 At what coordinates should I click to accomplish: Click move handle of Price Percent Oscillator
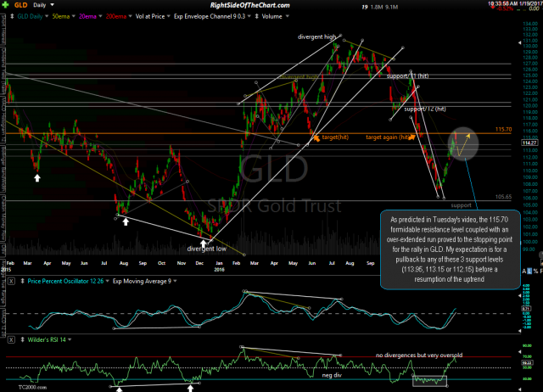23,281
